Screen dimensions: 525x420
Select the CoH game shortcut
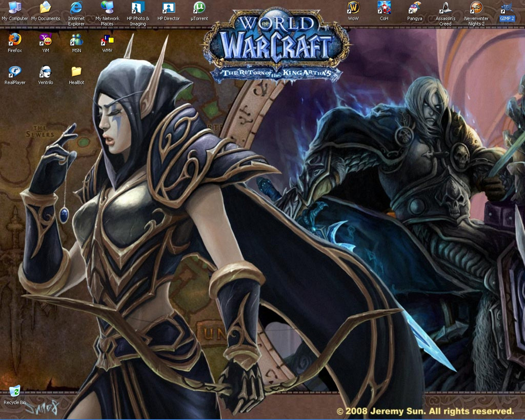(384, 11)
